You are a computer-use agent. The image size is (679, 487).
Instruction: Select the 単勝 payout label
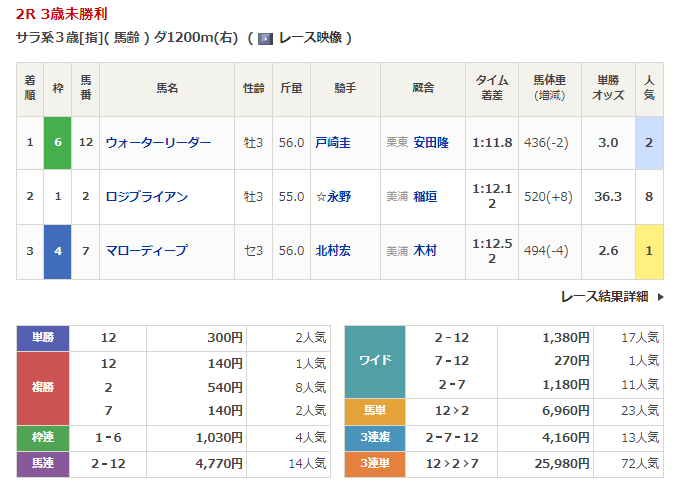(x=42, y=338)
